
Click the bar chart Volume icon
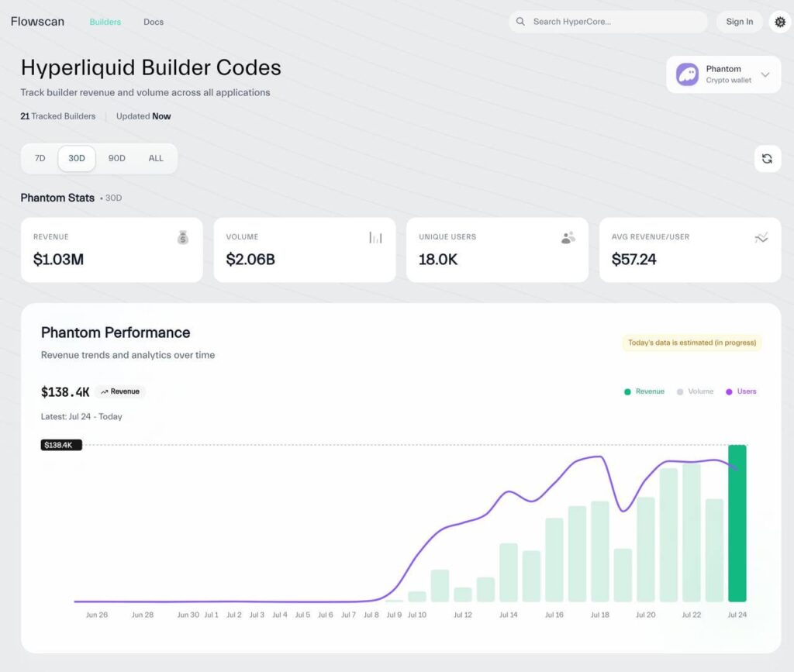tap(375, 238)
